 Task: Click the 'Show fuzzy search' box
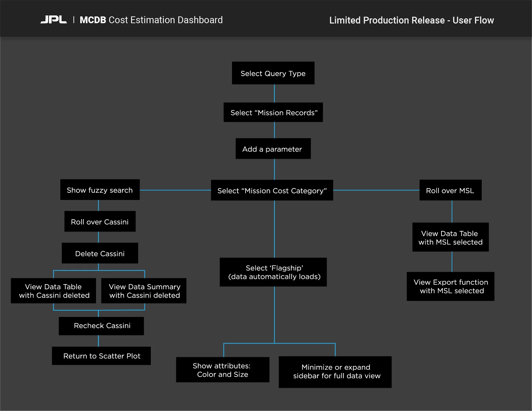pyautogui.click(x=100, y=190)
